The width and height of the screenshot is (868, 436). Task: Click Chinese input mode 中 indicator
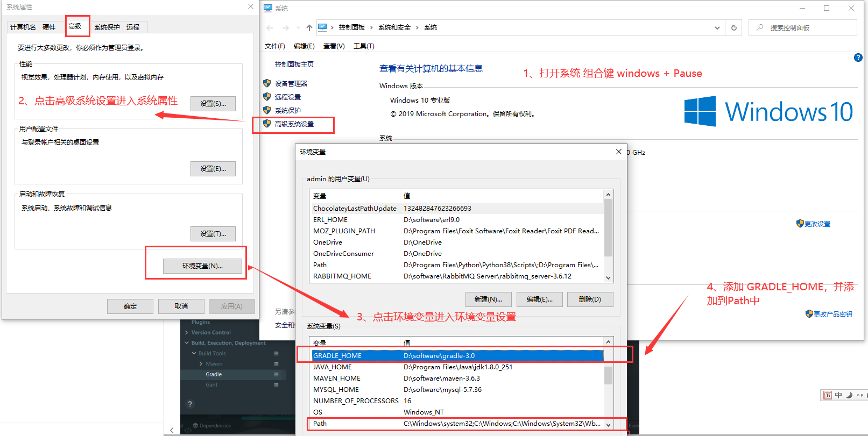point(838,395)
